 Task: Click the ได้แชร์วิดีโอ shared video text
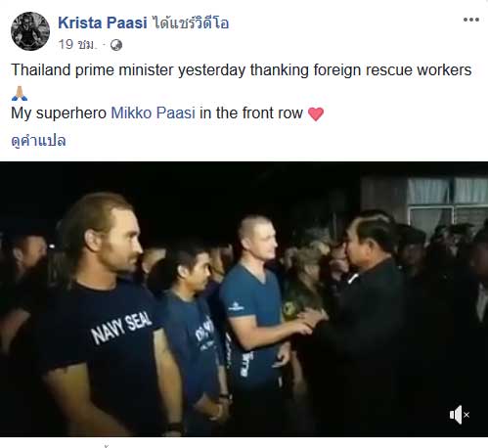[x=190, y=22]
